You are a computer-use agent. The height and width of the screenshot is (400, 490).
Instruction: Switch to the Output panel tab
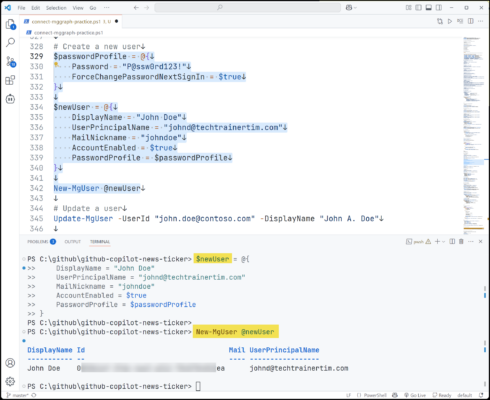click(x=73, y=242)
